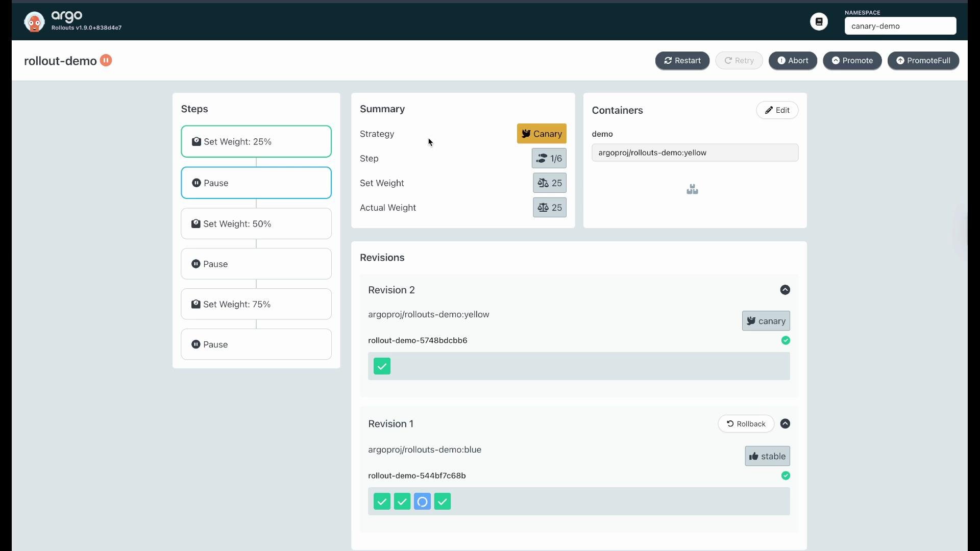Click the namespace field canary-demo
This screenshot has width=980, height=551.
tap(900, 26)
